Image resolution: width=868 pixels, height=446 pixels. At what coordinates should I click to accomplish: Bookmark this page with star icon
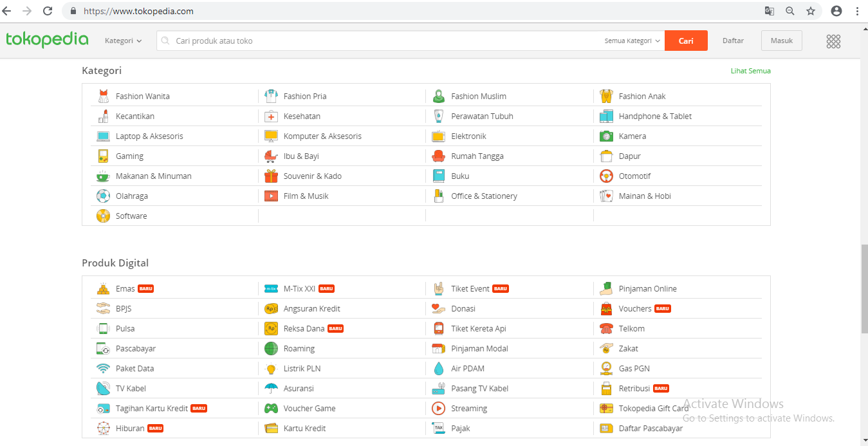[811, 11]
